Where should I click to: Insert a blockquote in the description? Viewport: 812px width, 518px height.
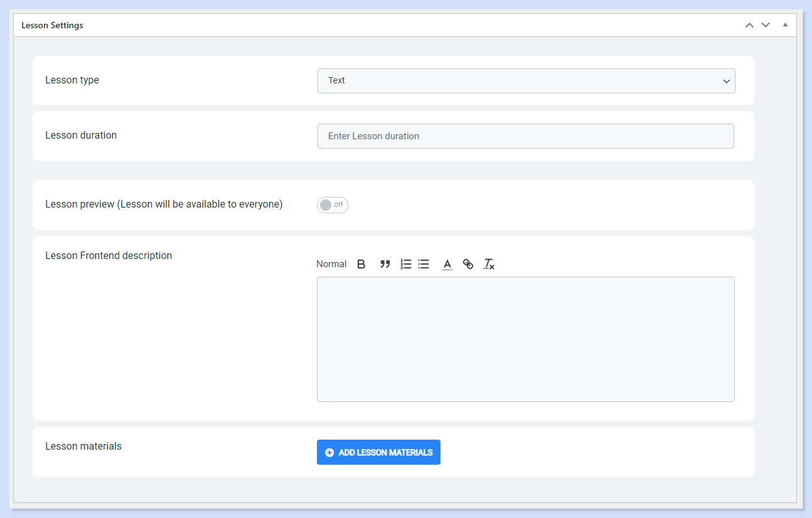click(385, 264)
